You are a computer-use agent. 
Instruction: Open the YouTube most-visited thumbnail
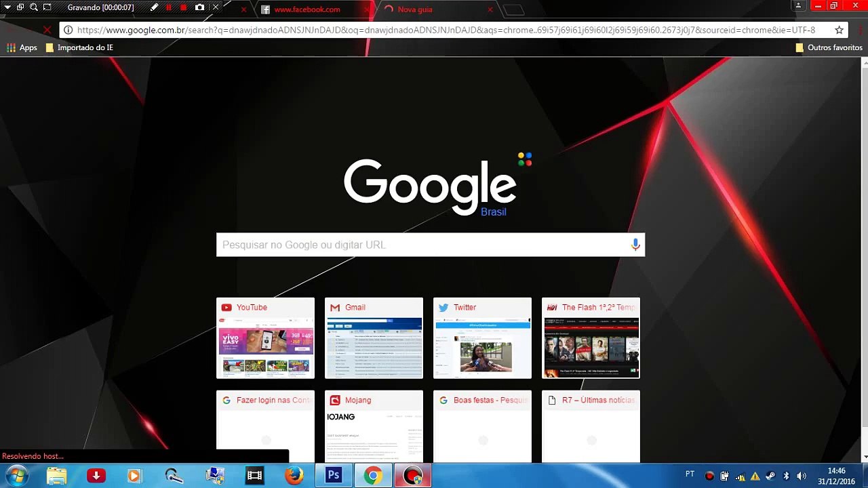pyautogui.click(x=265, y=338)
